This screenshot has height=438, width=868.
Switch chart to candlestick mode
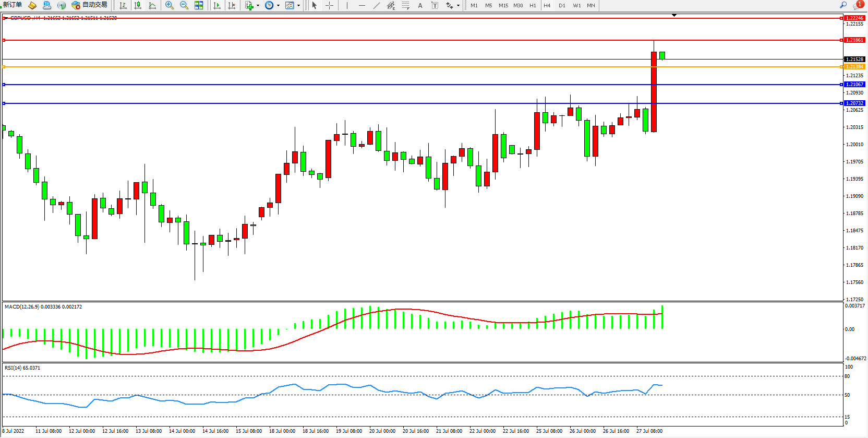[x=138, y=5]
